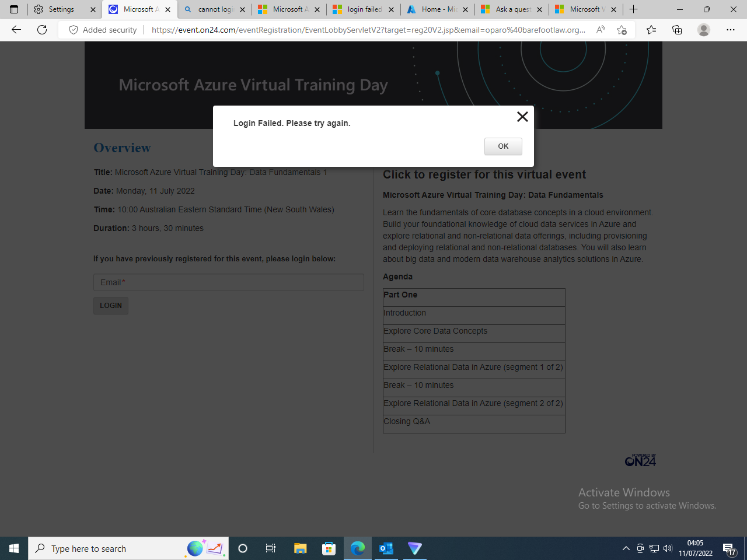Click the ON24 logo
The image size is (747, 560).
tap(640, 460)
